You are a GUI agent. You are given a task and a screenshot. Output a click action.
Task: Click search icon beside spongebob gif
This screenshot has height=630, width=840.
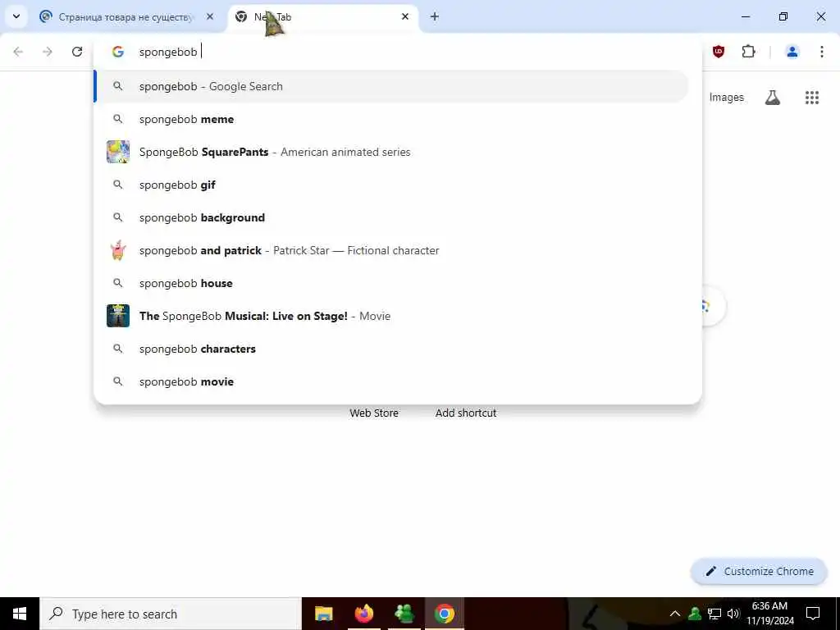click(x=118, y=185)
